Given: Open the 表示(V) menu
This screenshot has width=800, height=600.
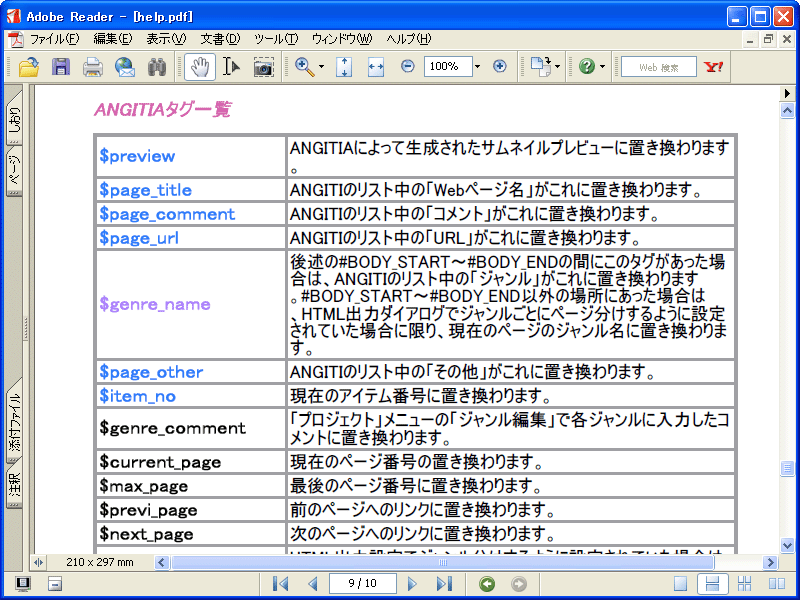Looking at the screenshot, I should click(x=166, y=39).
